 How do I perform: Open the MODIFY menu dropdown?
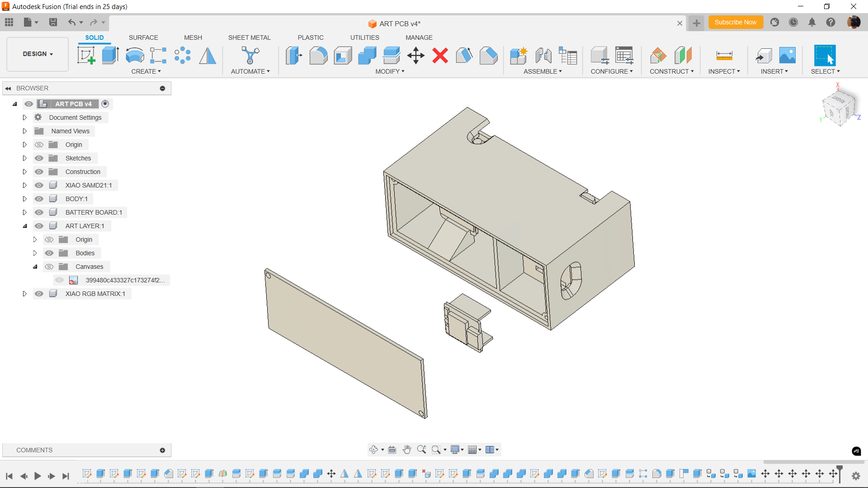pos(390,71)
